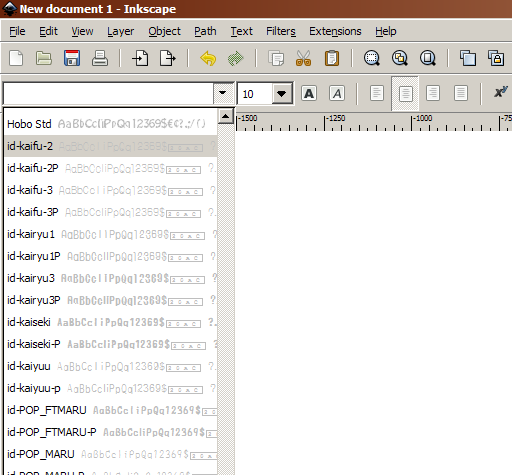512x475 pixels.
Task: Click the clone icon with padlock
Action: (x=496, y=58)
